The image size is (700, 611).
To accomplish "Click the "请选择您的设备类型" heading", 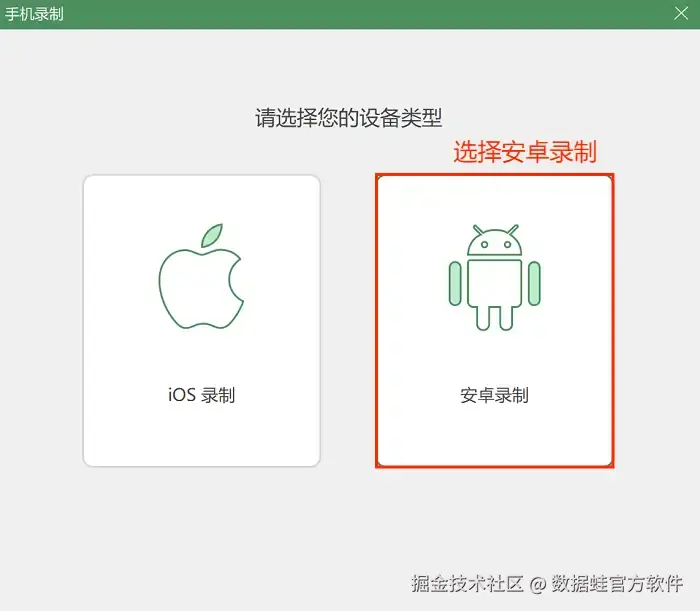I will [349, 118].
